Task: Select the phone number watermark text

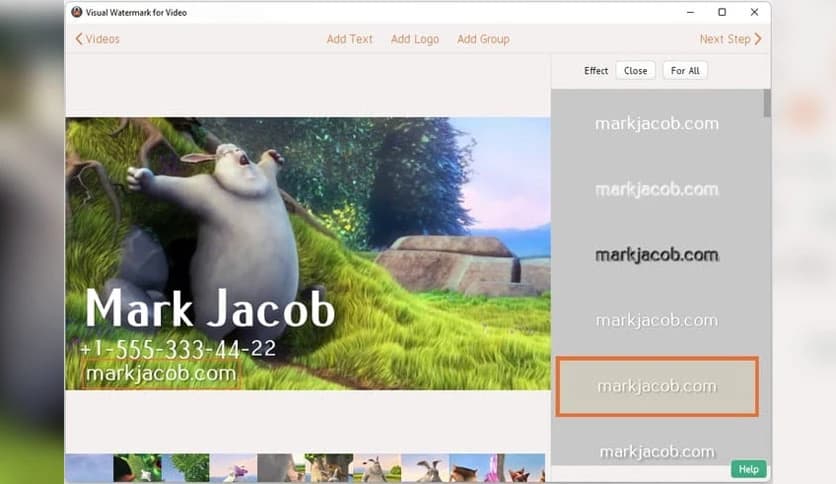Action: (178, 349)
